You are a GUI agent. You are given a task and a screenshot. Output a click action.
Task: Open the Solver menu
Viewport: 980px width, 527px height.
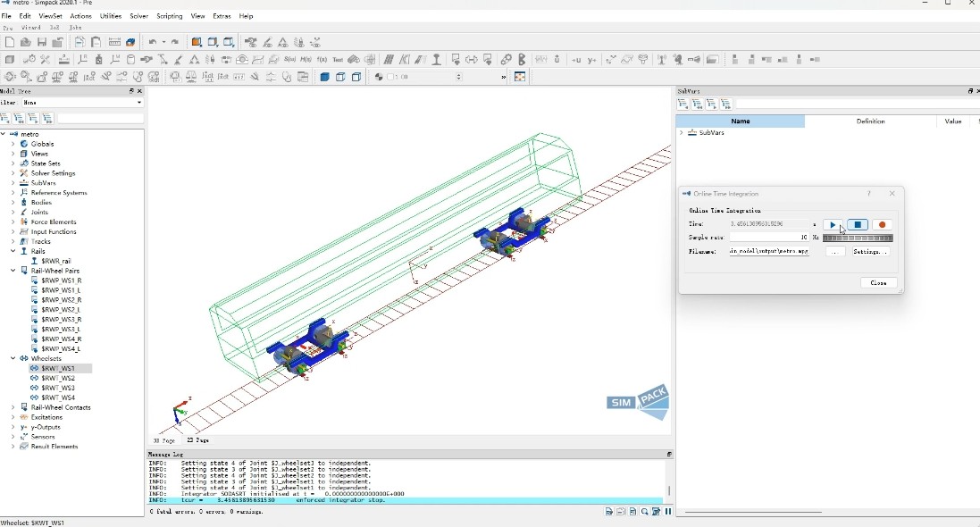pos(138,16)
